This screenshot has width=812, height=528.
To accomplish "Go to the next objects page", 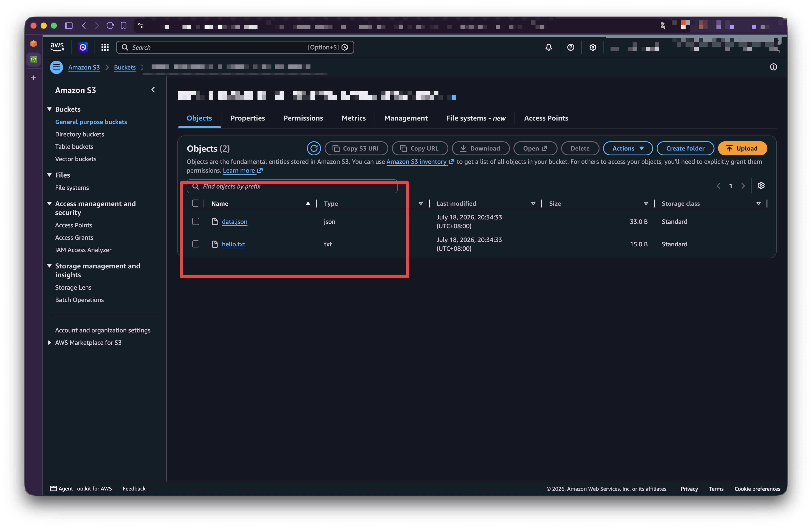I will [743, 186].
